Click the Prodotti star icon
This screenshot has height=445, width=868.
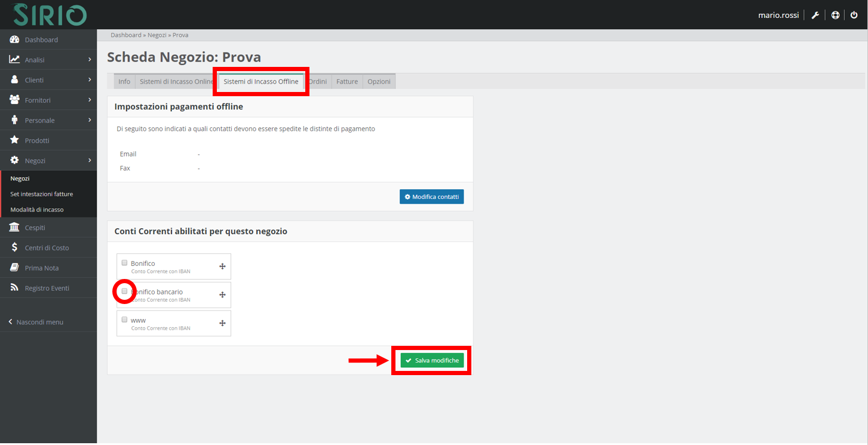coord(15,140)
